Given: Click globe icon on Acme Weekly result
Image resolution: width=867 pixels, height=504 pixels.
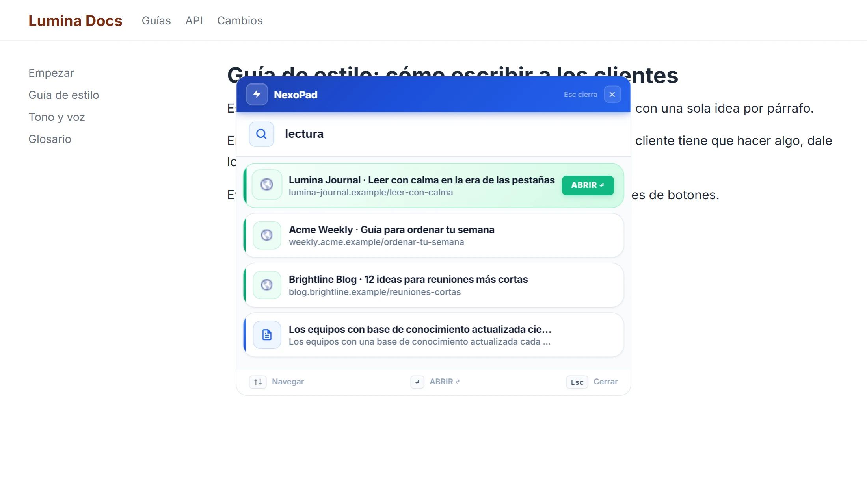Looking at the screenshot, I should (x=267, y=235).
